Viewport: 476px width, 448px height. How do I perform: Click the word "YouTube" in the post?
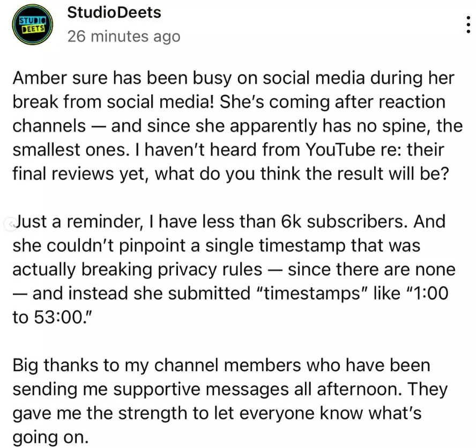point(340,150)
